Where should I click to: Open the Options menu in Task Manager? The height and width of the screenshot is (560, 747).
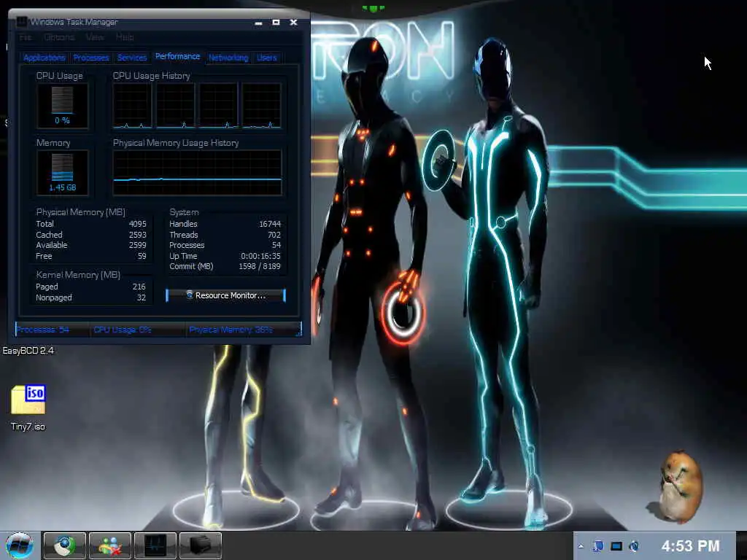[x=59, y=37]
